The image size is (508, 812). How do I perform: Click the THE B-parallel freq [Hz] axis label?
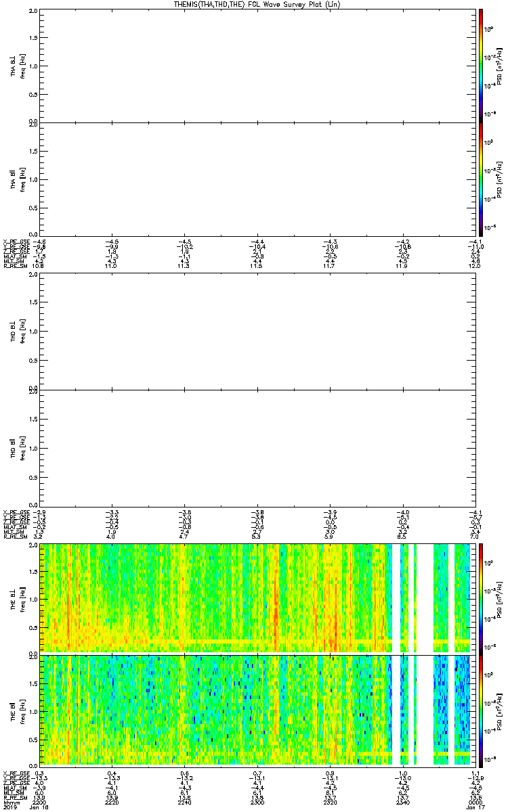22,710
